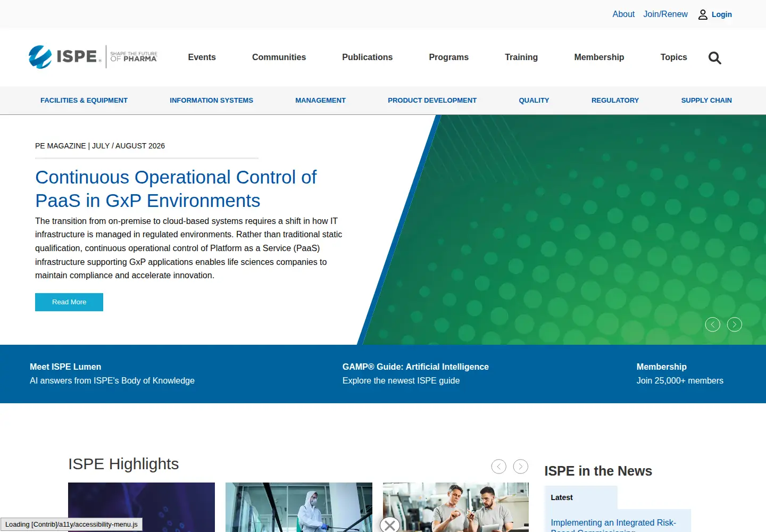Open the Topics menu
This screenshot has width=766, height=532.
(674, 57)
